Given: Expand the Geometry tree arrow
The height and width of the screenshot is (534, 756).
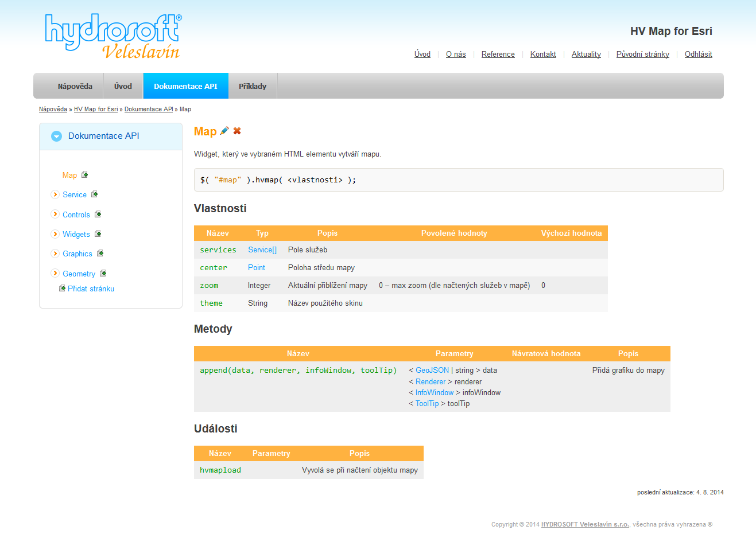Looking at the screenshot, I should 55,273.
